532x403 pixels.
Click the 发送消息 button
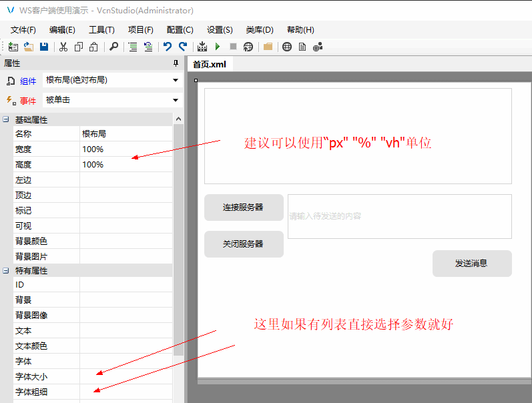coord(471,264)
